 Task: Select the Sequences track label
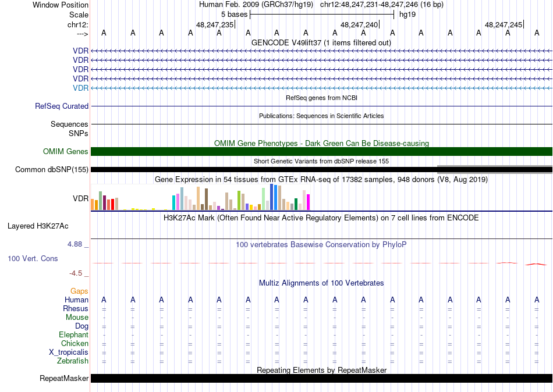(69, 124)
